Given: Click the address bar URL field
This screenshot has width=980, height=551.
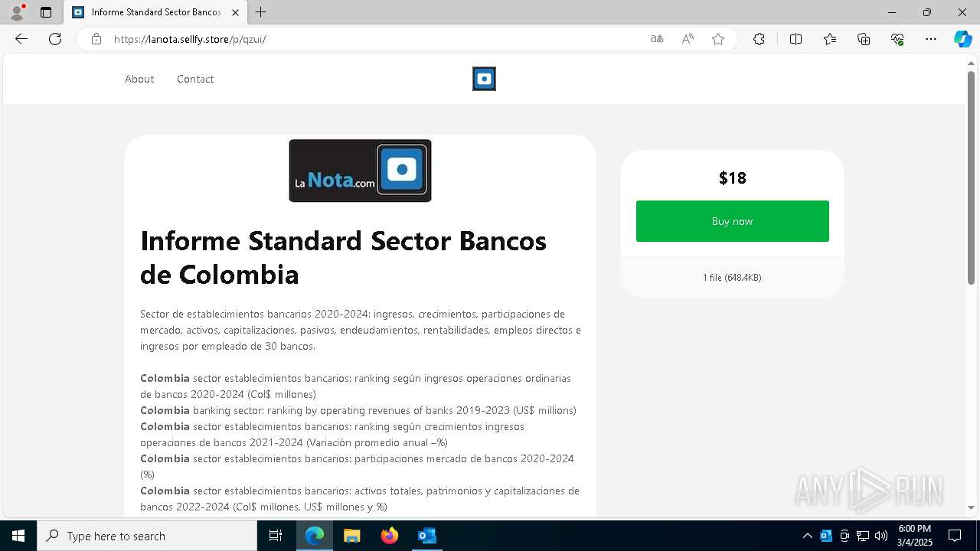Looking at the screenshot, I should click(x=367, y=39).
